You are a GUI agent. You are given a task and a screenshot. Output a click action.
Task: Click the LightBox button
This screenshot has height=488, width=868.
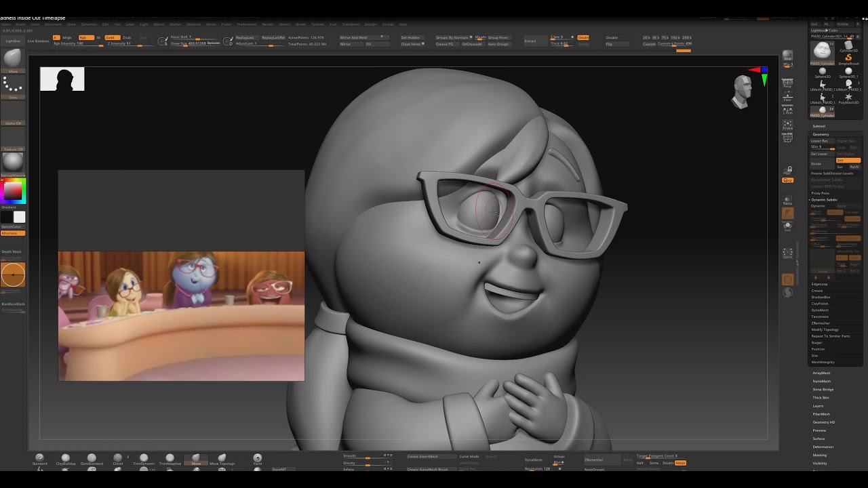(13, 41)
